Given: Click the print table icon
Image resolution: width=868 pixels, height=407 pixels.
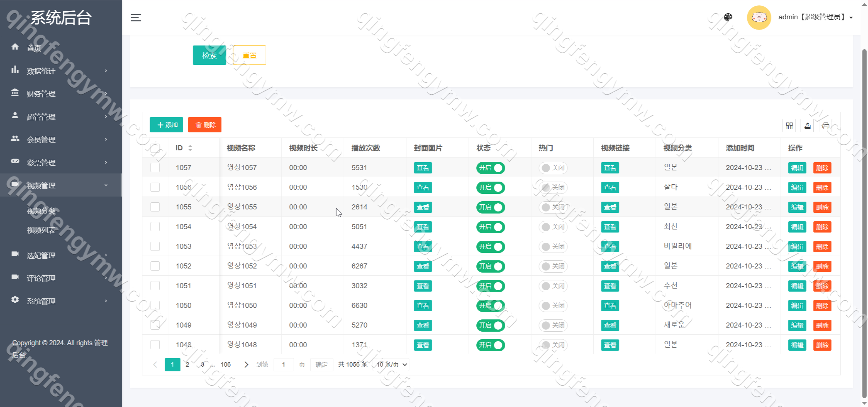Looking at the screenshot, I should click(825, 126).
